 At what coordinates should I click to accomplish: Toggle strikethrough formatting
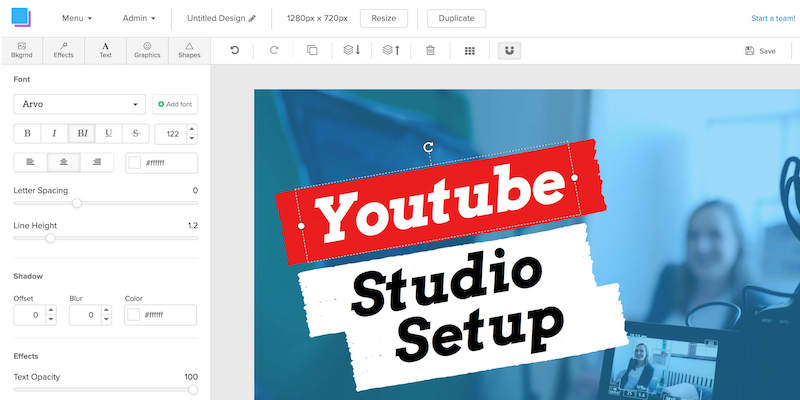click(x=136, y=133)
